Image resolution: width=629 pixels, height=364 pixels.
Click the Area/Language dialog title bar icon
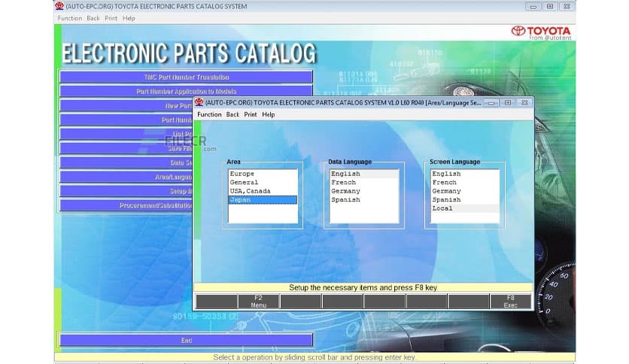tap(199, 102)
